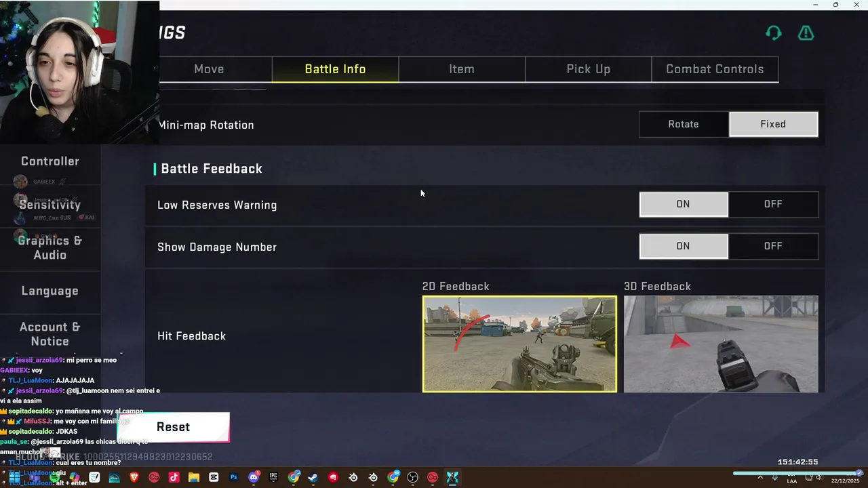Open Combat Controls tab
868x488 pixels.
tap(715, 69)
